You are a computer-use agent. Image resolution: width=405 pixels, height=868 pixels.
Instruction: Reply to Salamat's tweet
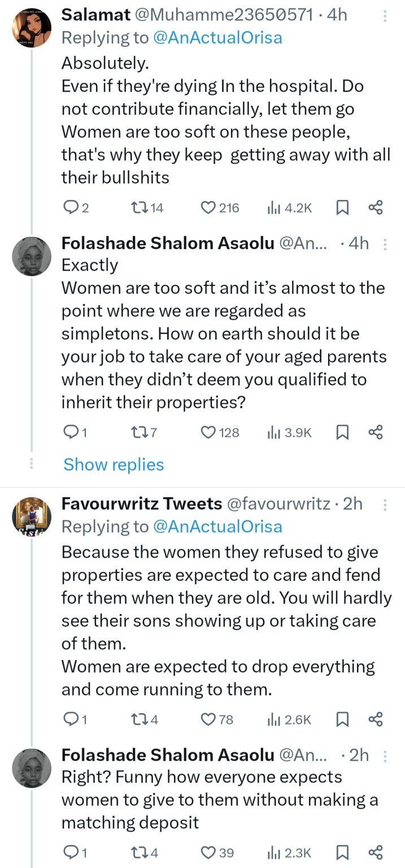coord(69,208)
